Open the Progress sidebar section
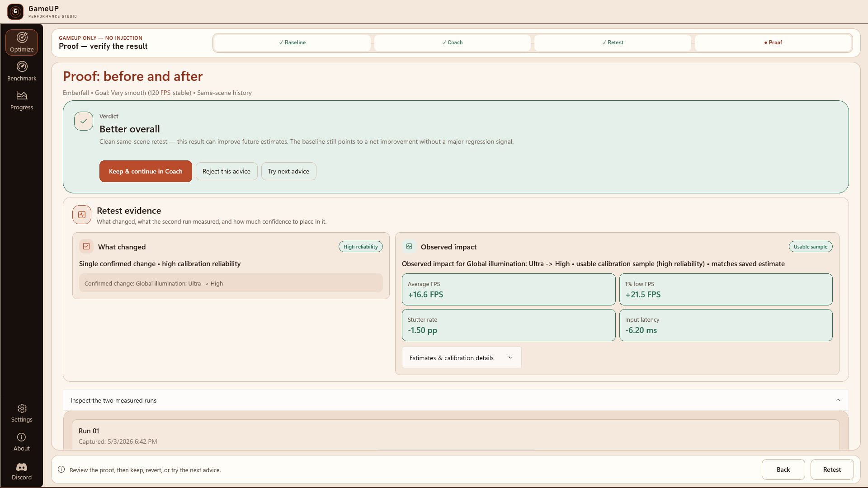This screenshot has height=488, width=868. (x=22, y=100)
